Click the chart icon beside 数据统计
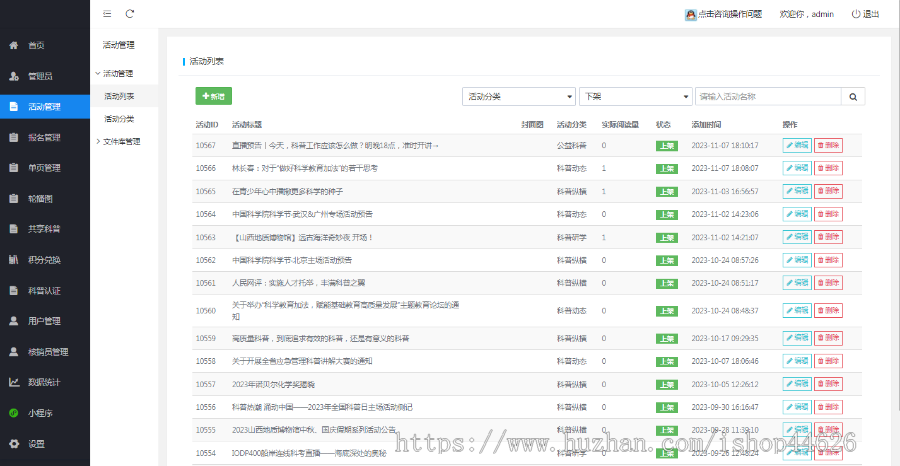This screenshot has height=466, width=900. coord(14,382)
